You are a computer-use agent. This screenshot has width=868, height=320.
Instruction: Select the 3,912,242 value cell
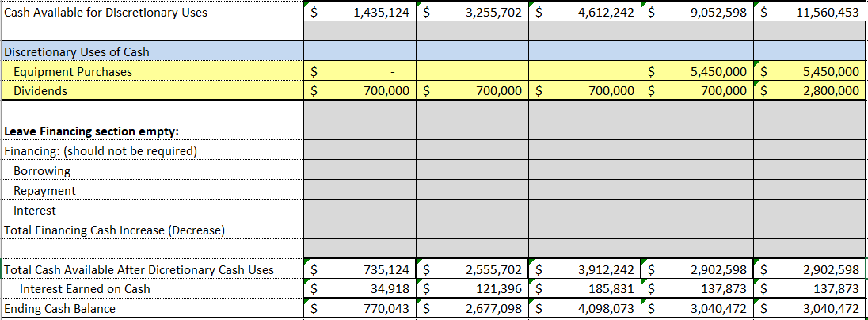coord(584,269)
